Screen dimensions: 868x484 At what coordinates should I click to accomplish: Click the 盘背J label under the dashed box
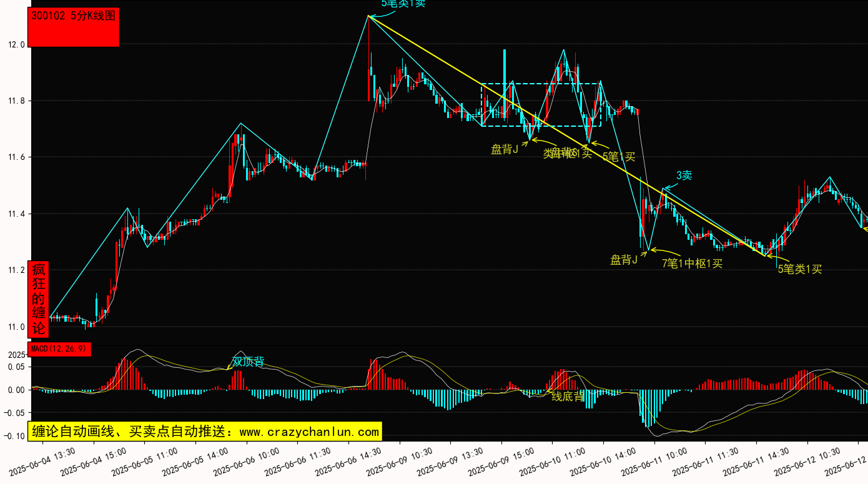(x=505, y=149)
